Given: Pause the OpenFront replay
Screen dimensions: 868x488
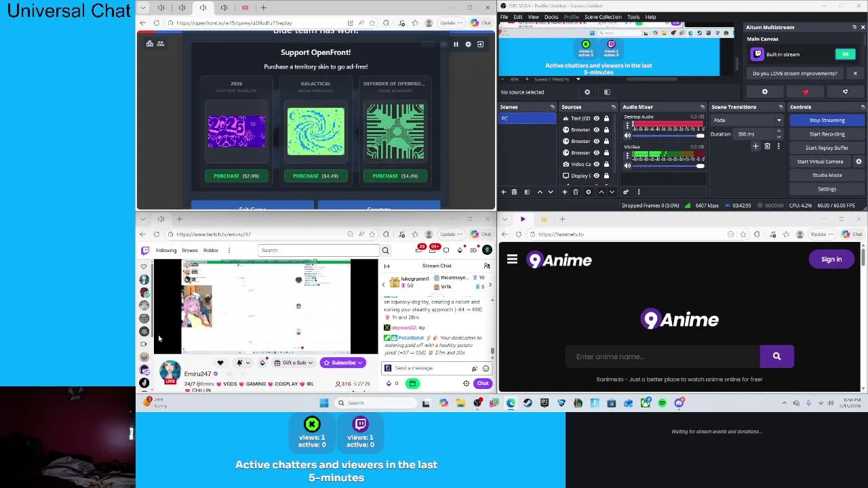Looking at the screenshot, I should (x=456, y=44).
